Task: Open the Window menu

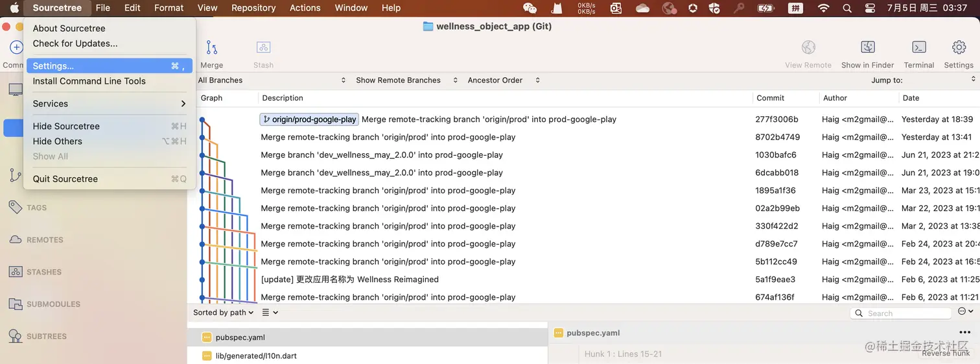Action: pyautogui.click(x=351, y=8)
